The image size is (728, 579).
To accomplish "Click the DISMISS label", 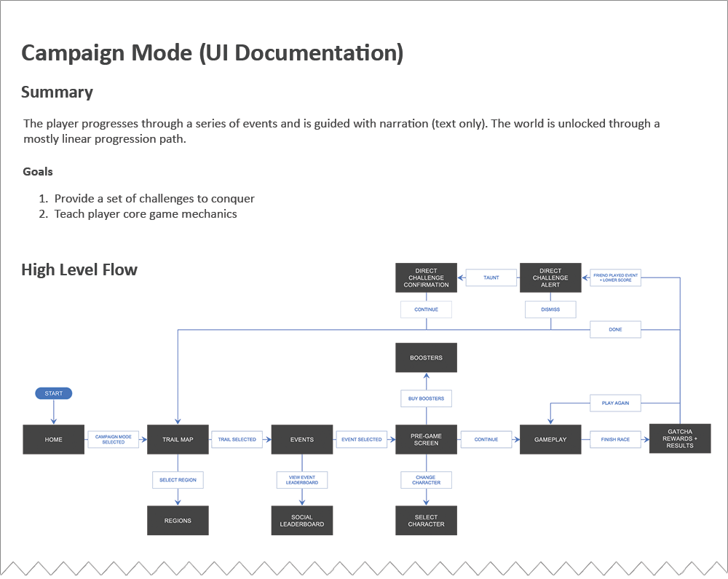I will [550, 310].
